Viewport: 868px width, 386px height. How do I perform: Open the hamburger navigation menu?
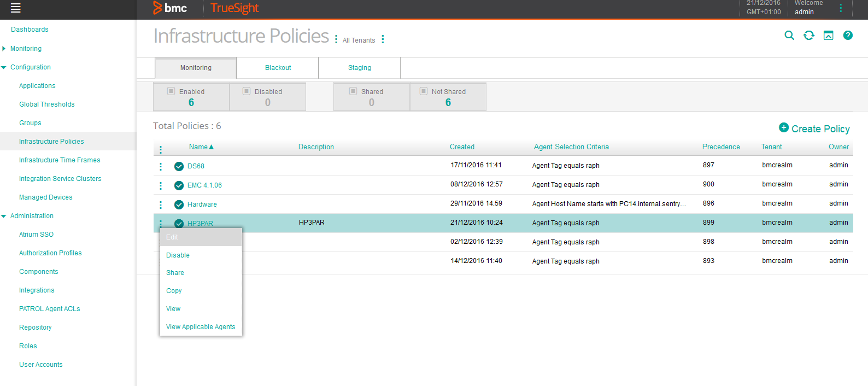16,8
